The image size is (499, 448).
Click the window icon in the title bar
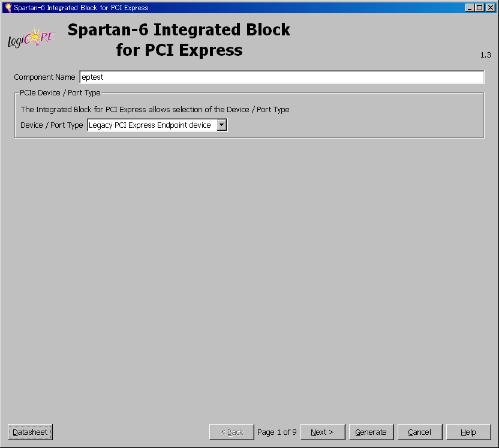point(7,8)
